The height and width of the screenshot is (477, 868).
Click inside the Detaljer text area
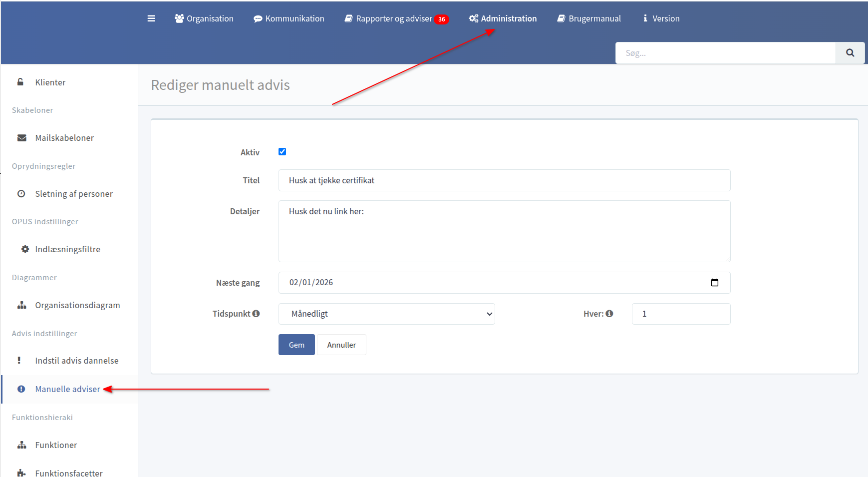504,231
